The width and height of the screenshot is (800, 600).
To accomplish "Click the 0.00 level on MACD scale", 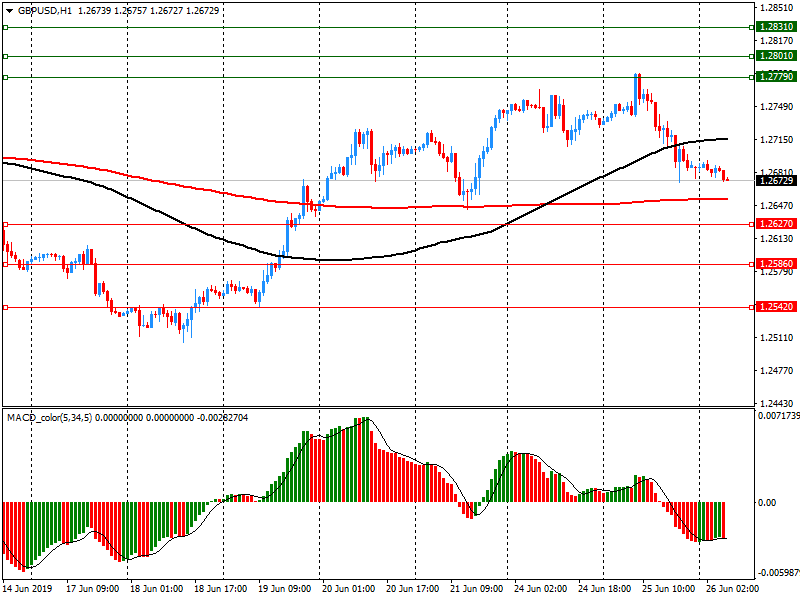I will (767, 503).
